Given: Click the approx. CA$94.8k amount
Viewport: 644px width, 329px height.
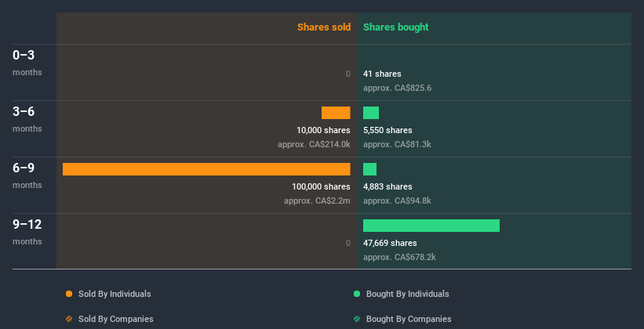Looking at the screenshot, I should pos(397,201).
